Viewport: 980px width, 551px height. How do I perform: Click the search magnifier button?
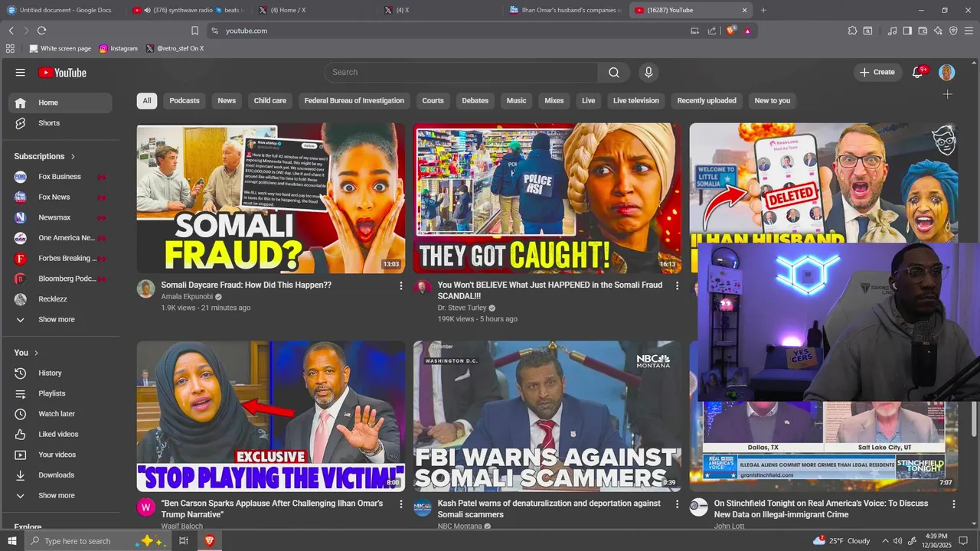coord(614,72)
